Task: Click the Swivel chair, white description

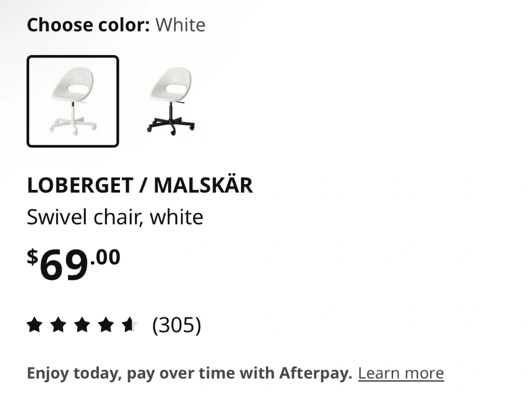Action: pyautogui.click(x=115, y=217)
